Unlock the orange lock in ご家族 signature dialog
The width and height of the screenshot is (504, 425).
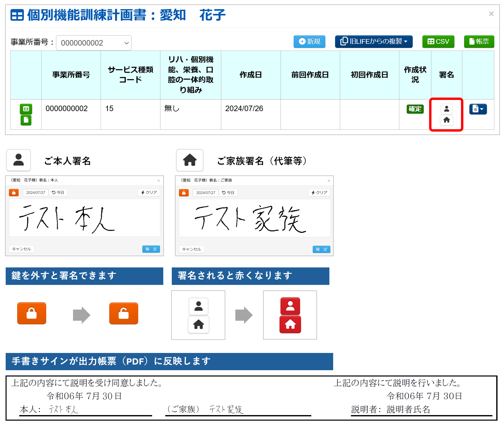click(x=184, y=193)
